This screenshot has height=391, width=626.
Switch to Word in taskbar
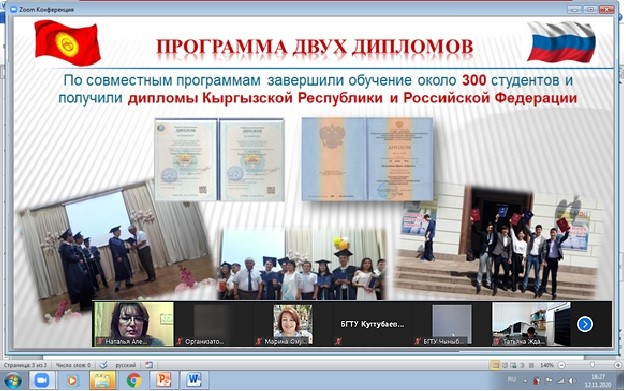click(194, 380)
